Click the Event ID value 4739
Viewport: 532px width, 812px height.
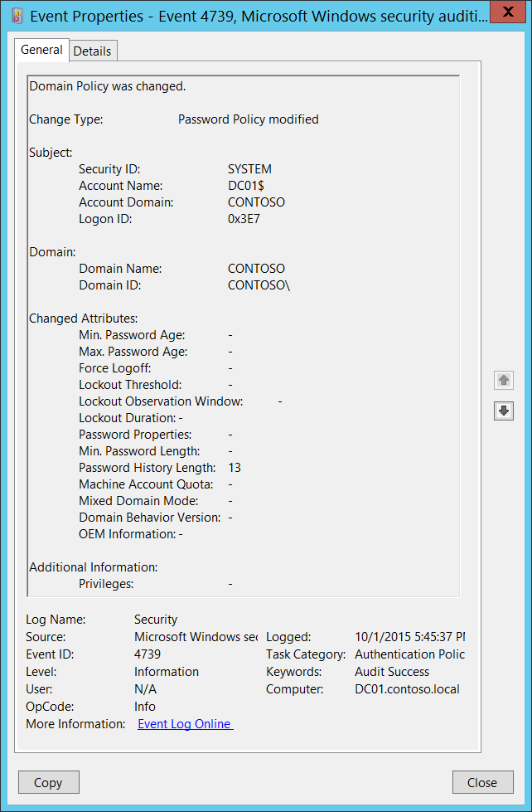(148, 654)
